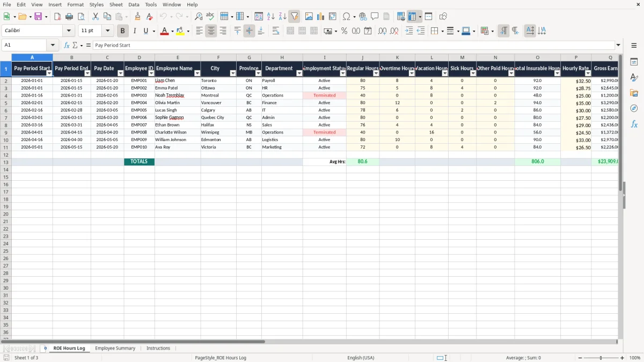The width and height of the screenshot is (644, 362).
Task: Toggle Bold formatting
Action: [x=122, y=31]
